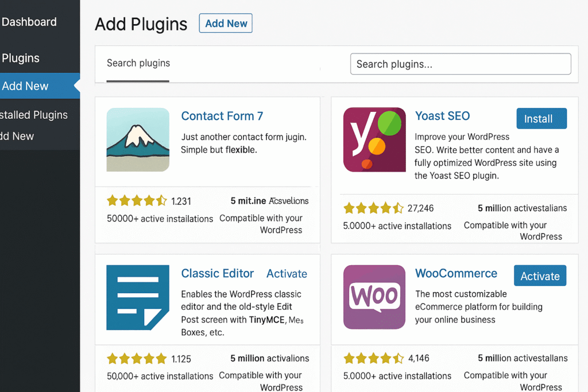Open the Dashboard from the sidebar
The width and height of the screenshot is (588, 392).
click(29, 22)
